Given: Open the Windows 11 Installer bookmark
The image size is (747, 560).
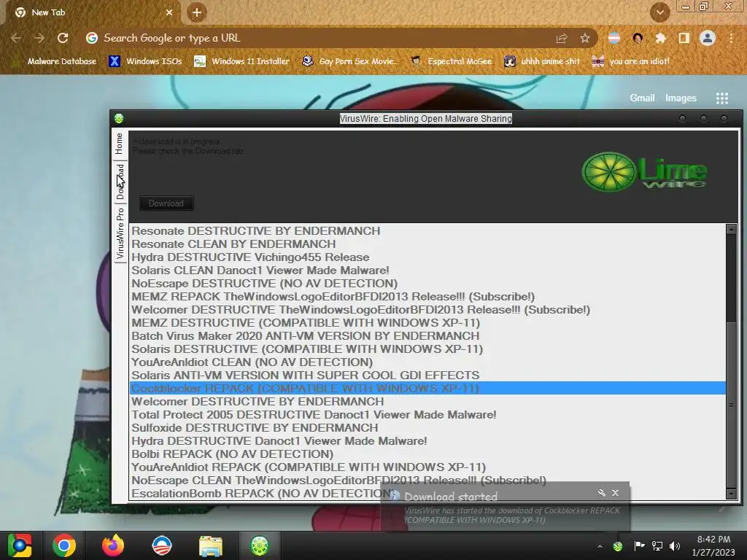Looking at the screenshot, I should point(242,61).
